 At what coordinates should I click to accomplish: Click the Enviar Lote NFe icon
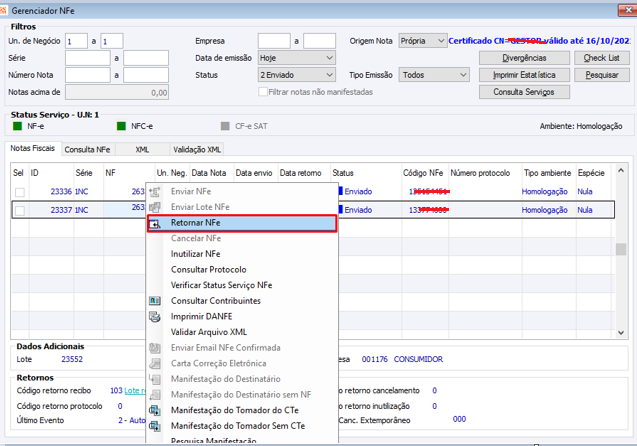pyautogui.click(x=155, y=207)
